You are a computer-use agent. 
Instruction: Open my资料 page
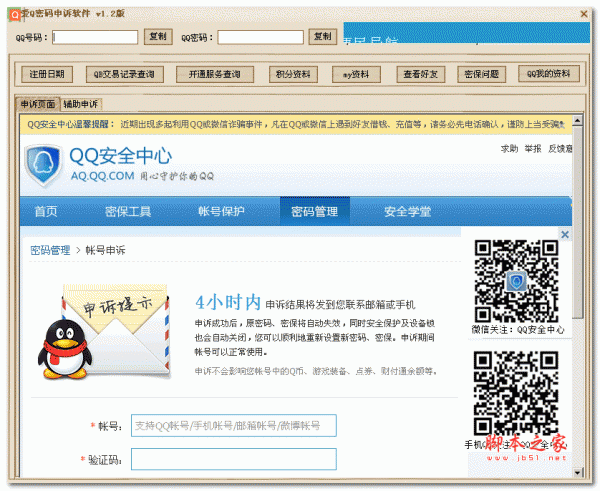356,74
